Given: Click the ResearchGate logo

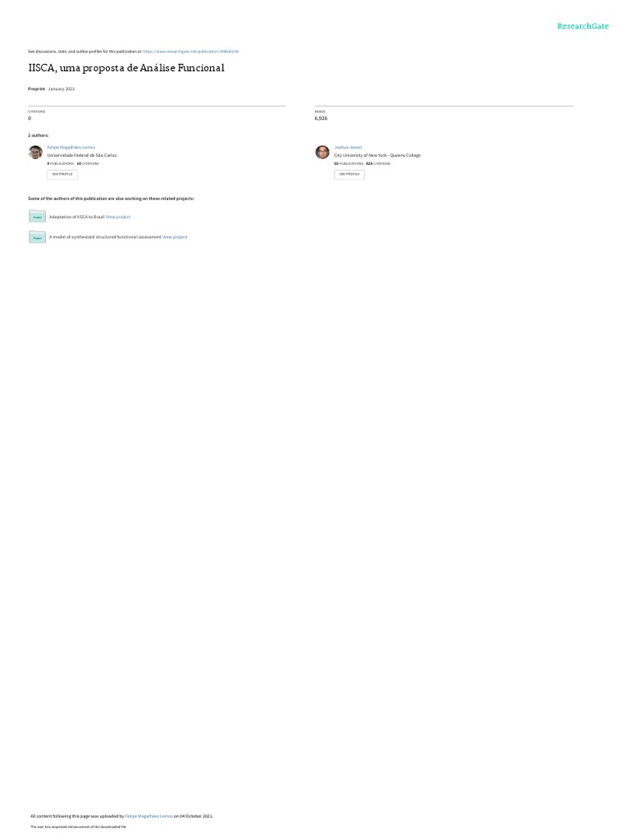Looking at the screenshot, I should [582, 26].
